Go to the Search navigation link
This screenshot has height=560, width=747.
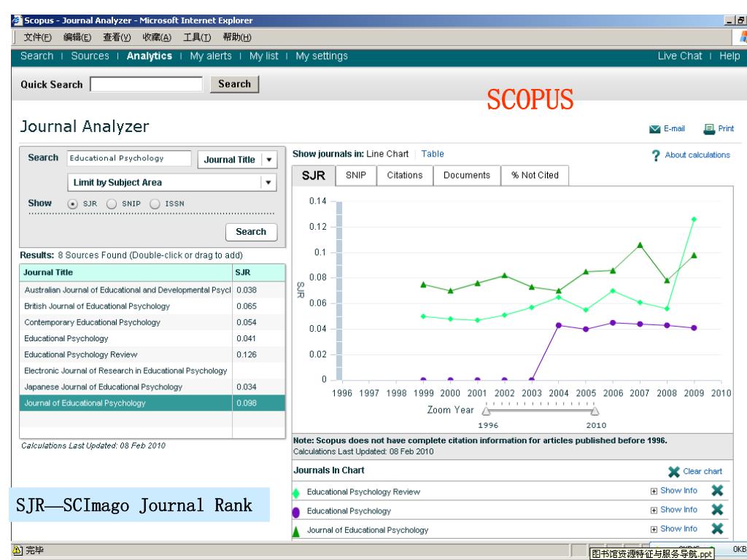[36, 56]
